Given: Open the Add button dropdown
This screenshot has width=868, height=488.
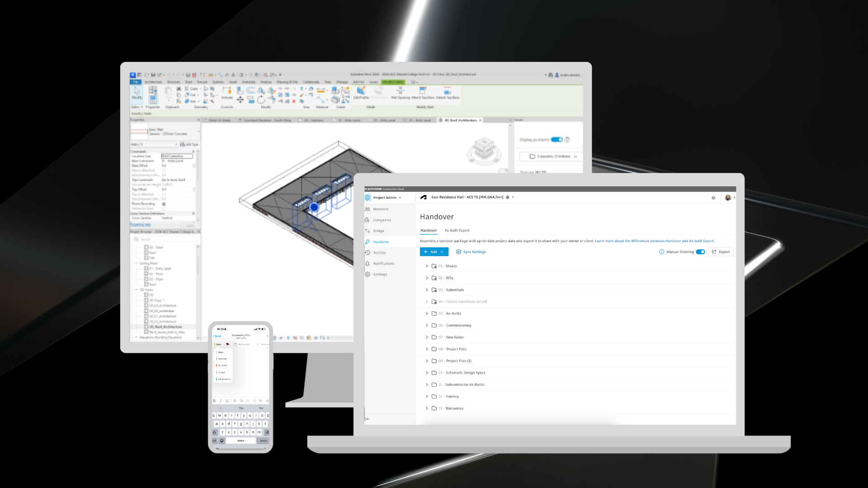Looking at the screenshot, I should click(x=434, y=252).
